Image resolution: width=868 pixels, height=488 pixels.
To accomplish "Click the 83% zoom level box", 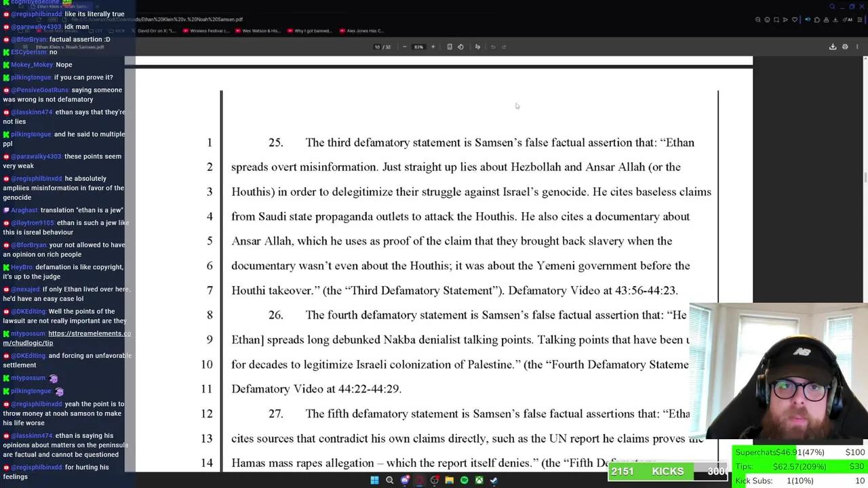I will click(x=418, y=47).
